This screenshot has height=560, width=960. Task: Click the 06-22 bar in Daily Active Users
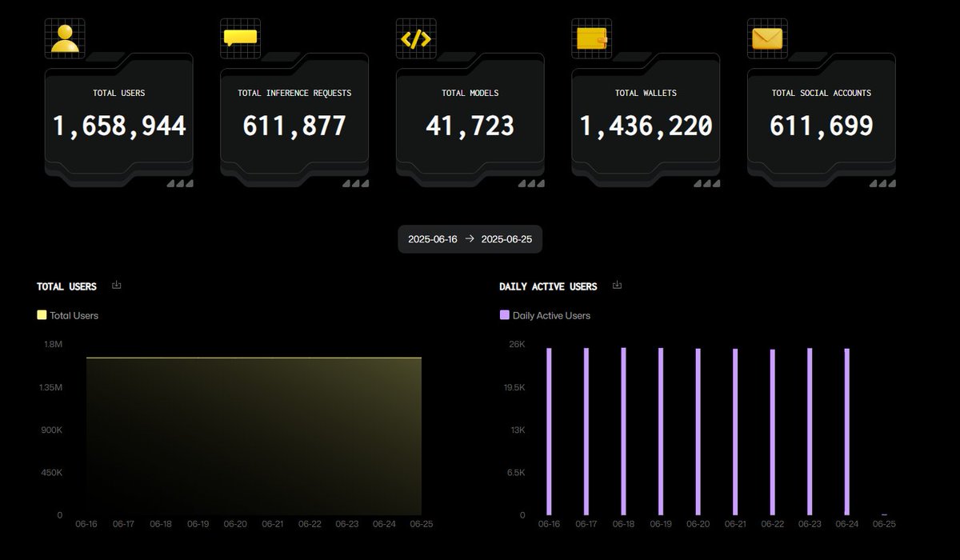(773, 432)
